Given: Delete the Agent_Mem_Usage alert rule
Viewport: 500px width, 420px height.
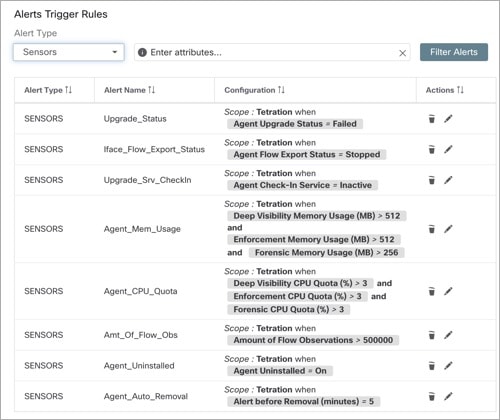Looking at the screenshot, I should (x=431, y=229).
